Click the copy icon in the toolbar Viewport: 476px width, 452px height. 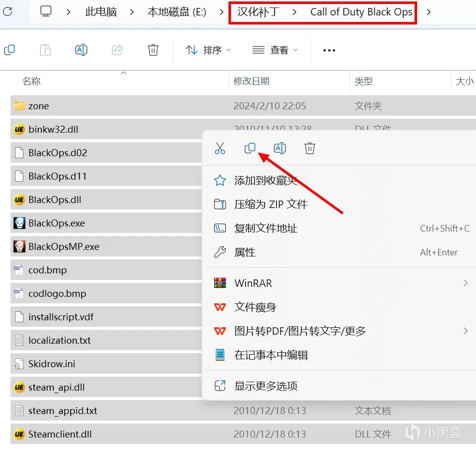[9, 50]
